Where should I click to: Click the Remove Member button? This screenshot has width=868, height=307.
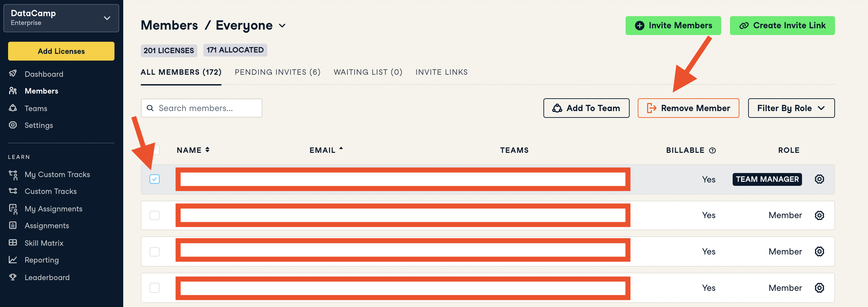[688, 108]
